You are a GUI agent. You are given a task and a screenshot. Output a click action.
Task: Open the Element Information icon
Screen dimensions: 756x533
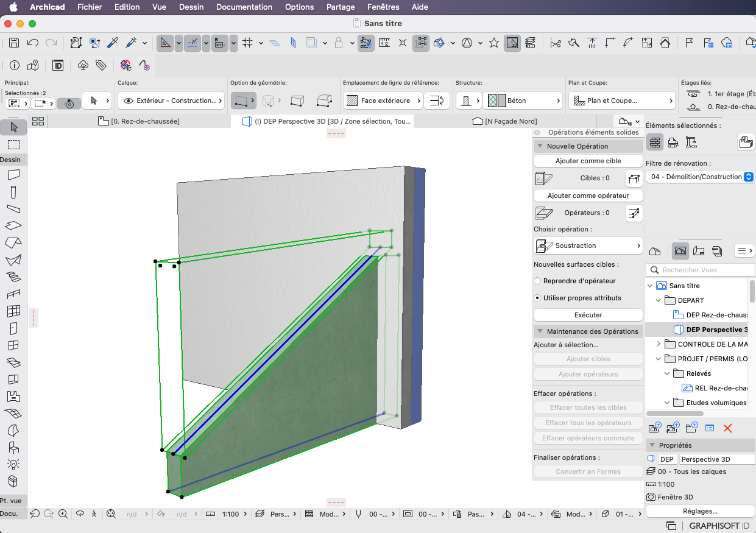click(15, 65)
